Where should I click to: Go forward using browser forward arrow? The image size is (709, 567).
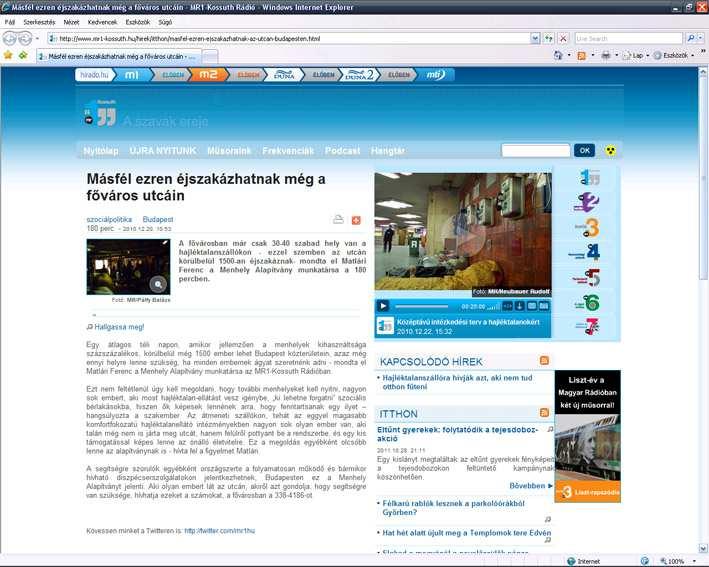[x=25, y=39]
